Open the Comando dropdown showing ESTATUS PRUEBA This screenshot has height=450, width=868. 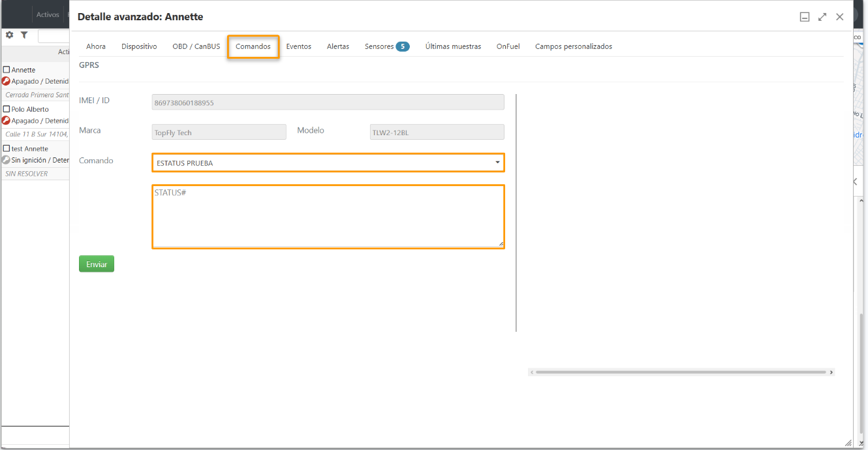point(328,163)
